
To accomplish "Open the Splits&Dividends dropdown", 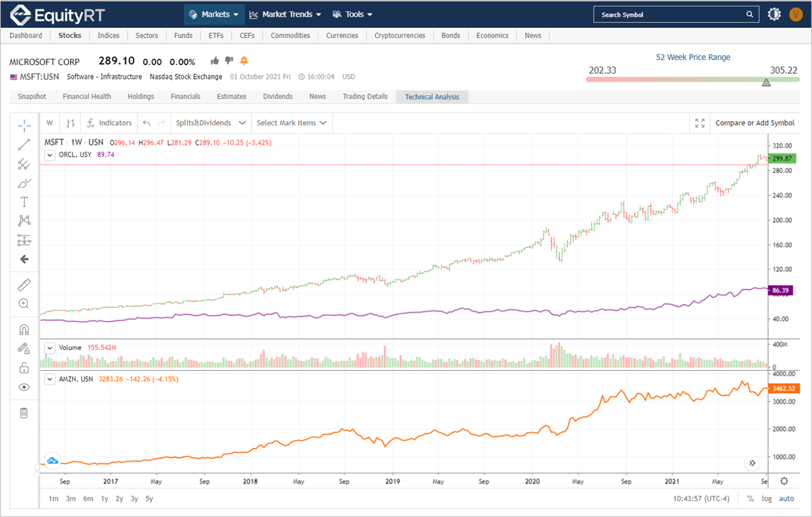I will click(x=211, y=122).
